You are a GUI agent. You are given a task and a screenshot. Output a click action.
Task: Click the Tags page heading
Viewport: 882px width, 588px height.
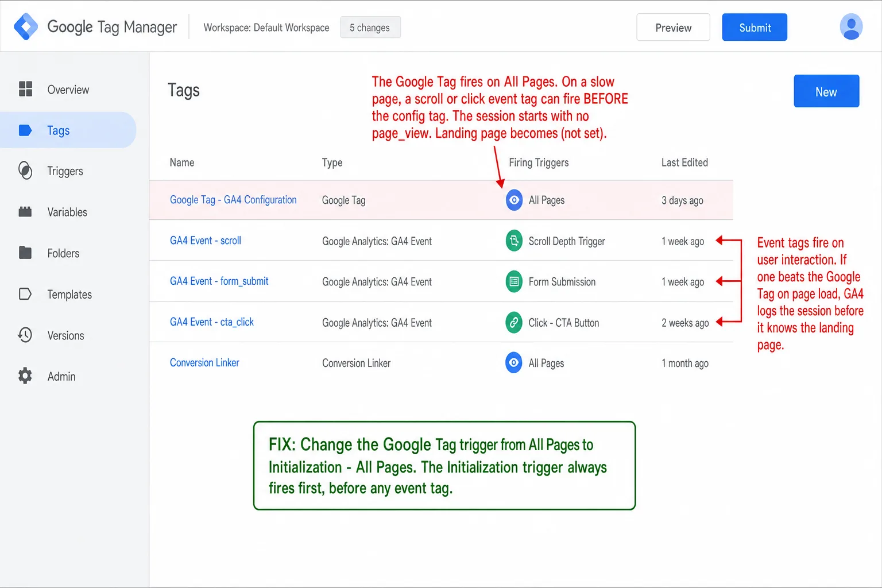pyautogui.click(x=184, y=90)
